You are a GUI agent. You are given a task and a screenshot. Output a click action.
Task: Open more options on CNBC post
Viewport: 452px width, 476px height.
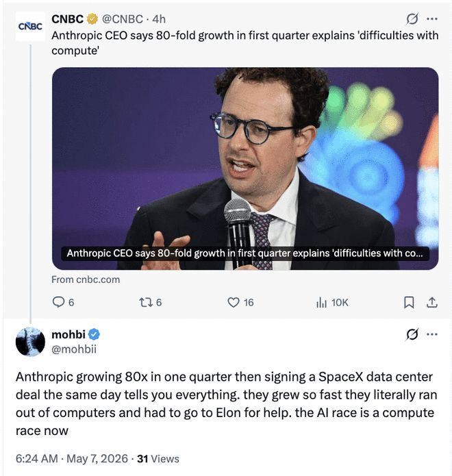click(432, 19)
